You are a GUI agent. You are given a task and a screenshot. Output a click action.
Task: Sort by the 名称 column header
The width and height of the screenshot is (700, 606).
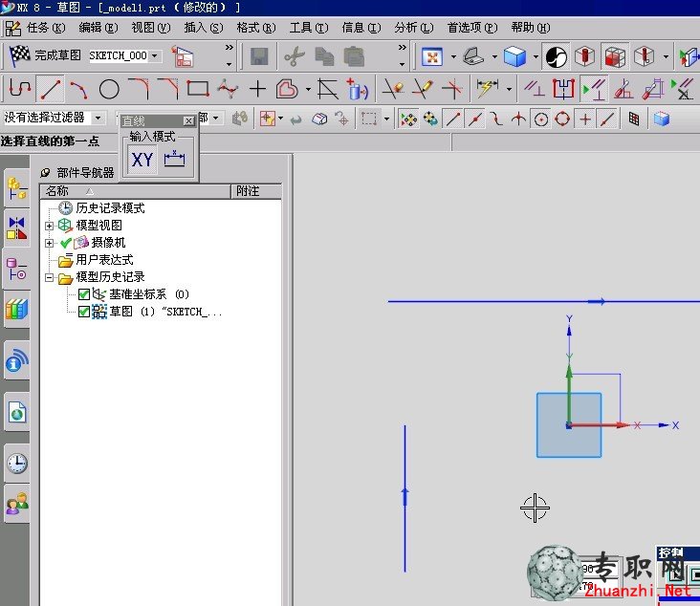pos(136,191)
